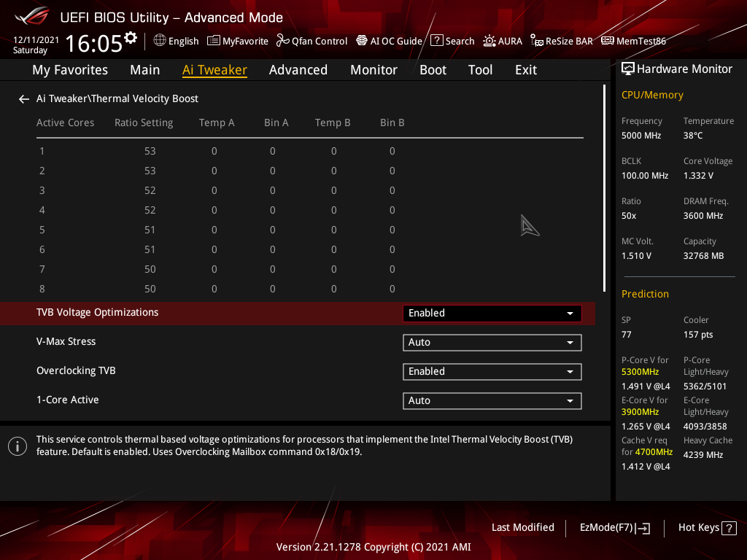Click Active Cores column header
The image size is (747, 560).
[65, 122]
